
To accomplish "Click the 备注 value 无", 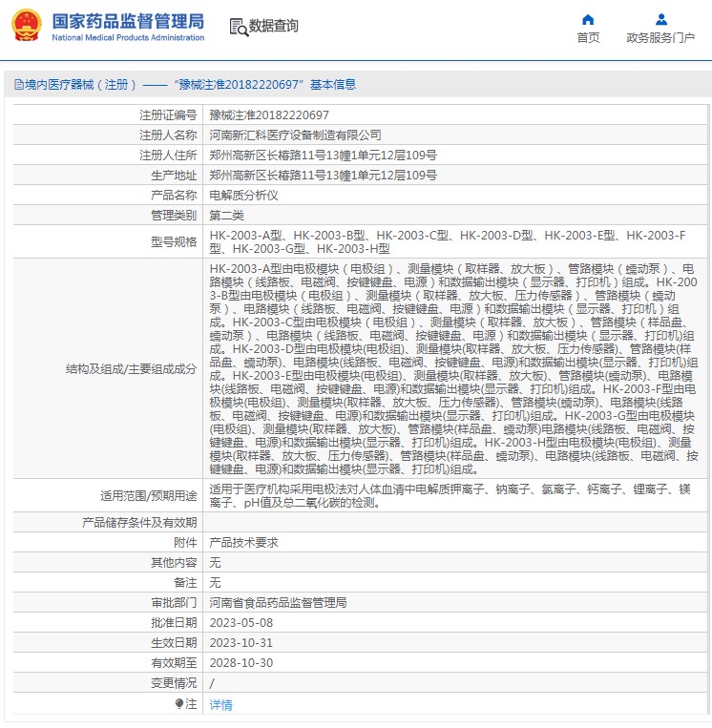I will (x=215, y=582).
